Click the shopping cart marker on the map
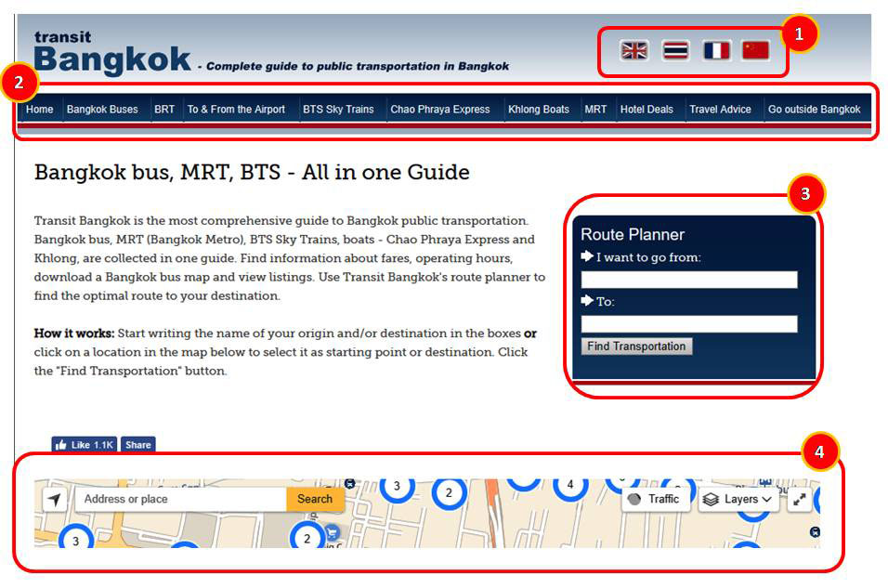Viewport: 888px width, 588px height. tap(333, 532)
